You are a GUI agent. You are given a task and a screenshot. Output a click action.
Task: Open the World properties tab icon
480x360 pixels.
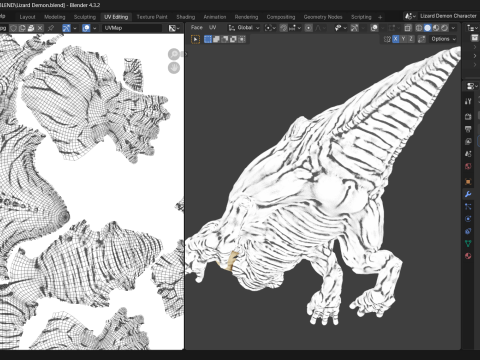click(x=468, y=166)
